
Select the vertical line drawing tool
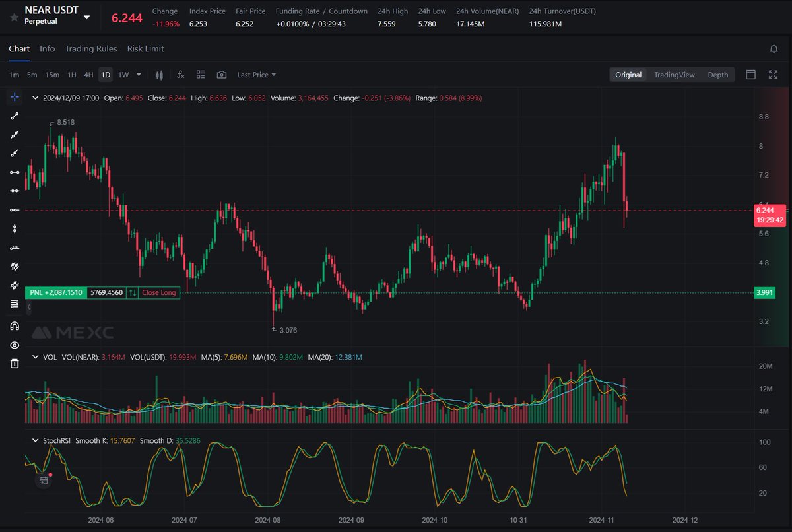15,229
